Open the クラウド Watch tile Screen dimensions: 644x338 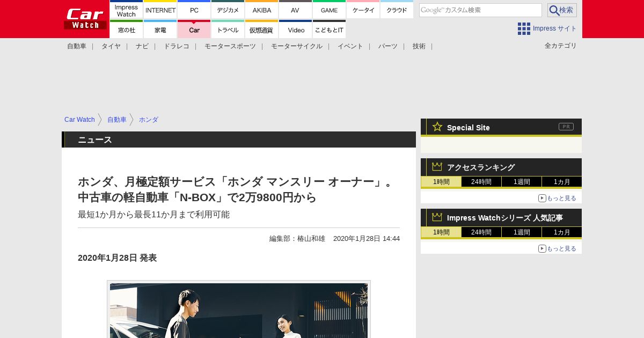(x=397, y=10)
